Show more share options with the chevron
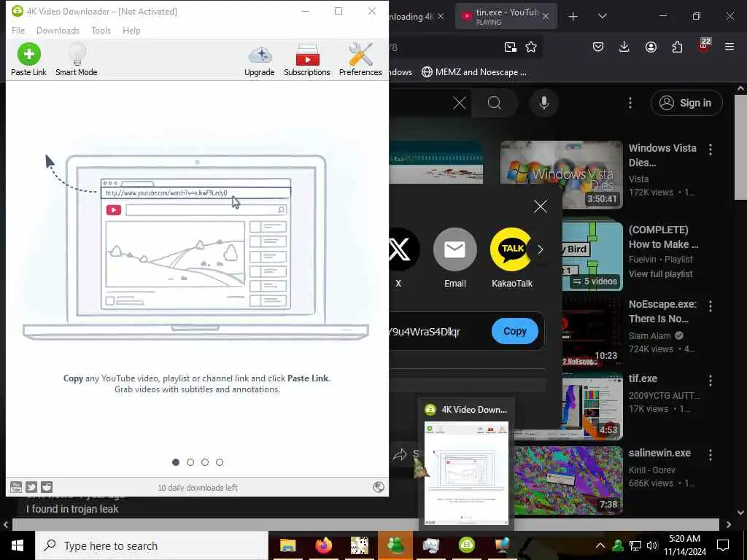The height and width of the screenshot is (560, 747). (x=541, y=249)
